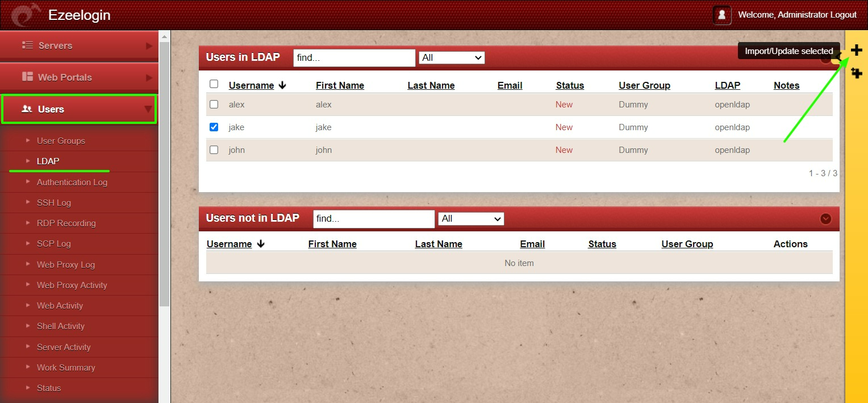Uncheck the box for user jake
Image resolution: width=868 pixels, height=403 pixels.
pos(214,127)
